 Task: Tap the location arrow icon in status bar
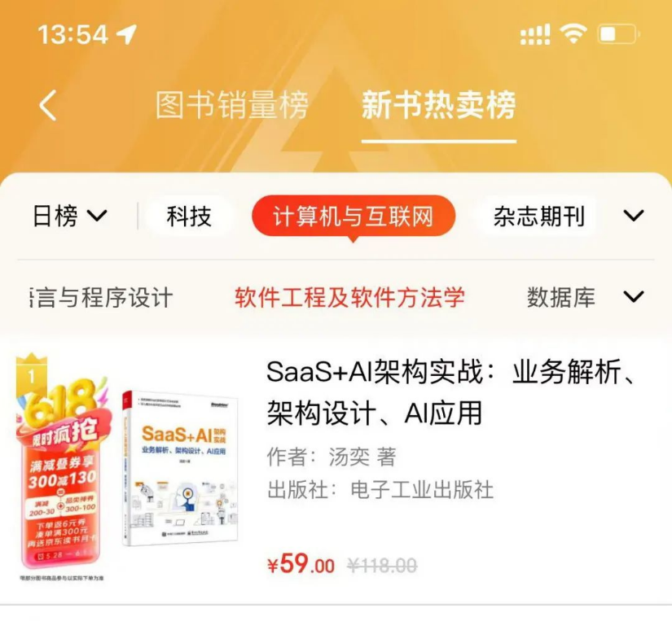126,34
